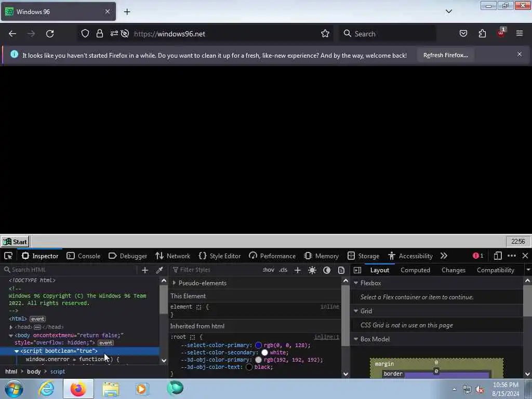Screen dimensions: 532x399
Task: Open the Firefox hamburger menu
Action: (x=520, y=34)
